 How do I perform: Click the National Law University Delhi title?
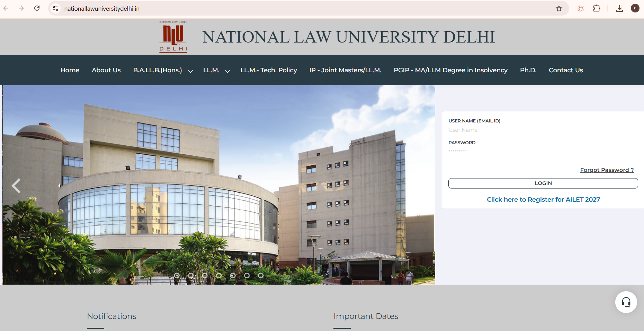[x=349, y=37]
